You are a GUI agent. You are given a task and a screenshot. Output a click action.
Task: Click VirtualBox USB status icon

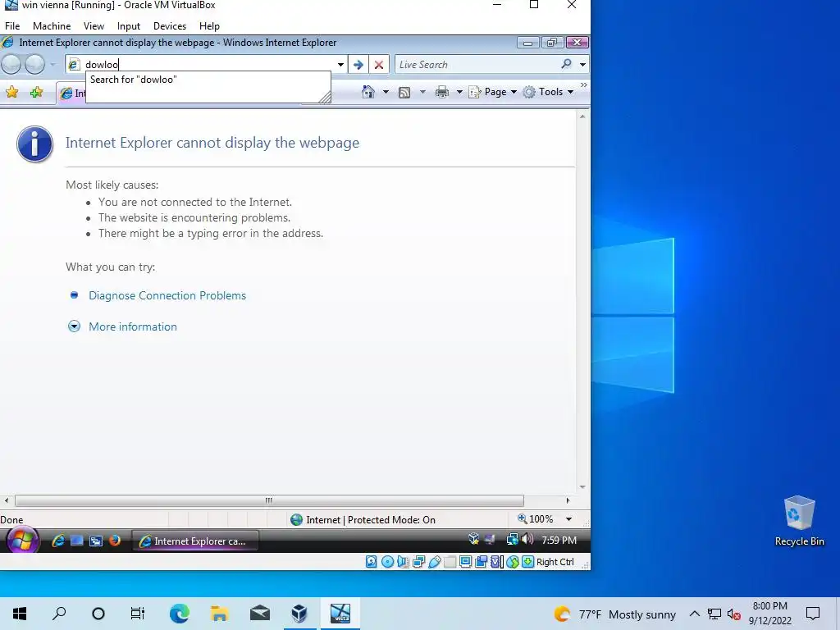(x=435, y=561)
